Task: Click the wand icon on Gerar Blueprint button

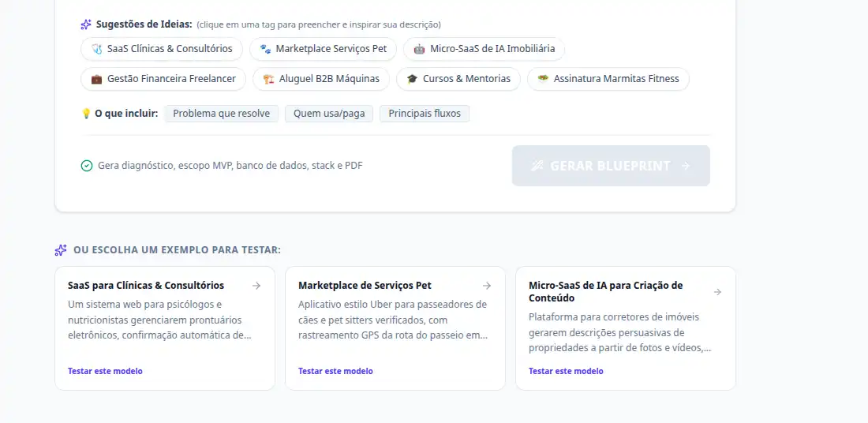Action: (x=537, y=166)
